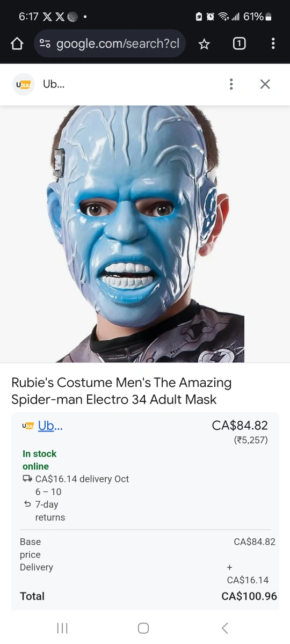Open the tab switcher showing 1 tab
The width and height of the screenshot is (290, 644).
pos(240,44)
